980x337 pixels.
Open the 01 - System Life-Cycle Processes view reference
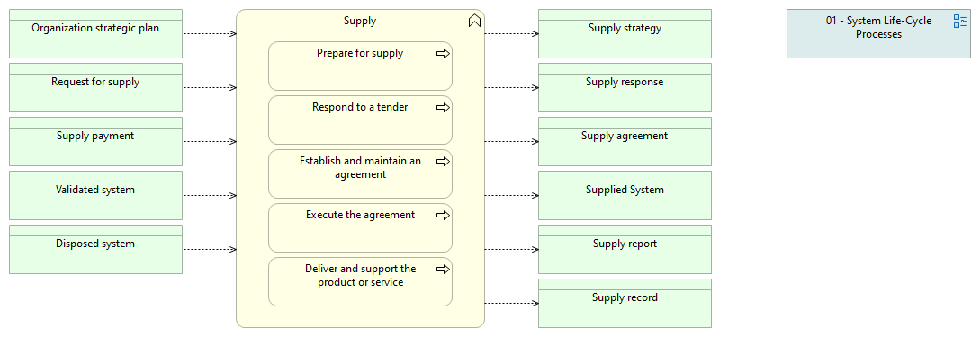878,34
